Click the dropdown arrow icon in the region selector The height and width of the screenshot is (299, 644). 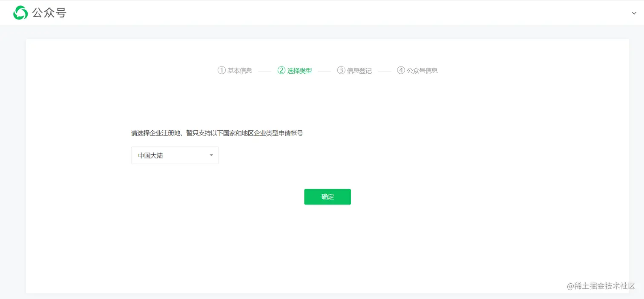click(x=211, y=155)
